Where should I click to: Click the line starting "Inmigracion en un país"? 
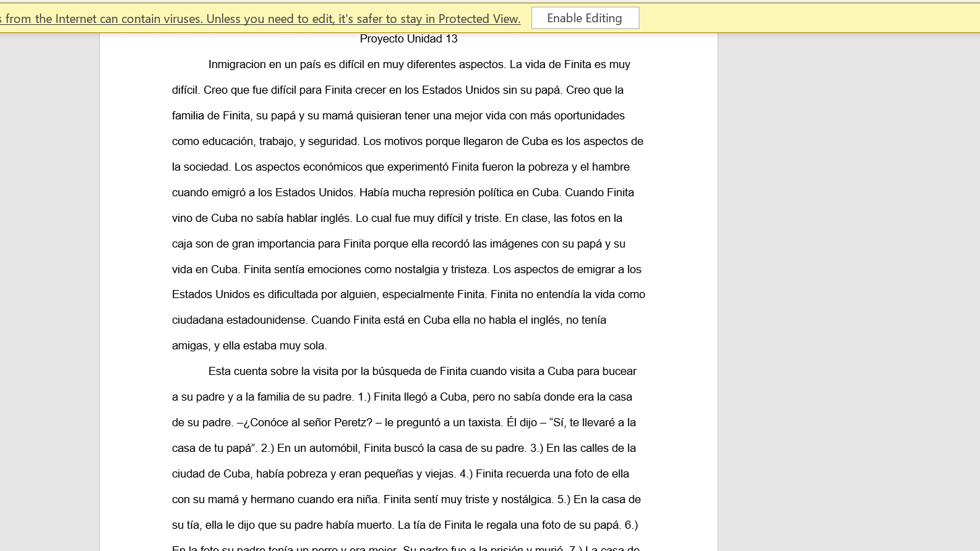[x=420, y=65]
